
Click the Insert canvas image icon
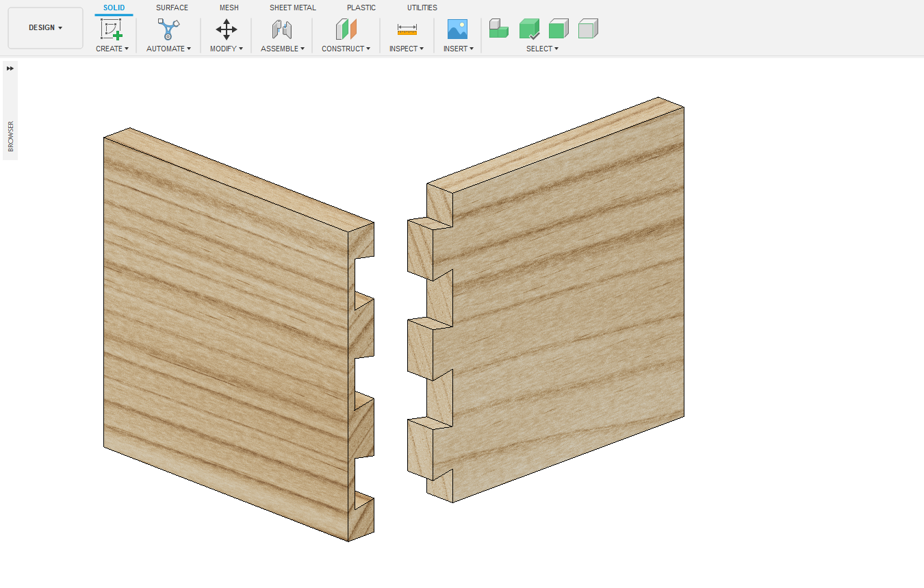pyautogui.click(x=457, y=30)
